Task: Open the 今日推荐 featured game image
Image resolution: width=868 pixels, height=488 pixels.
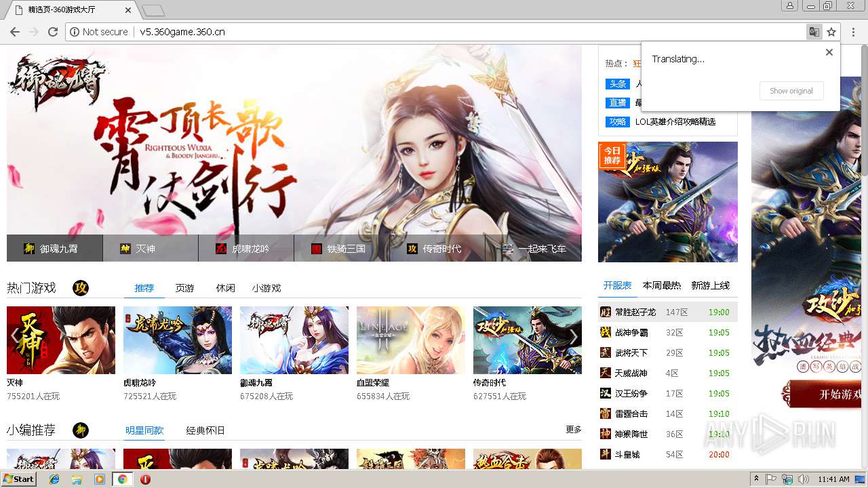Action: (668, 201)
